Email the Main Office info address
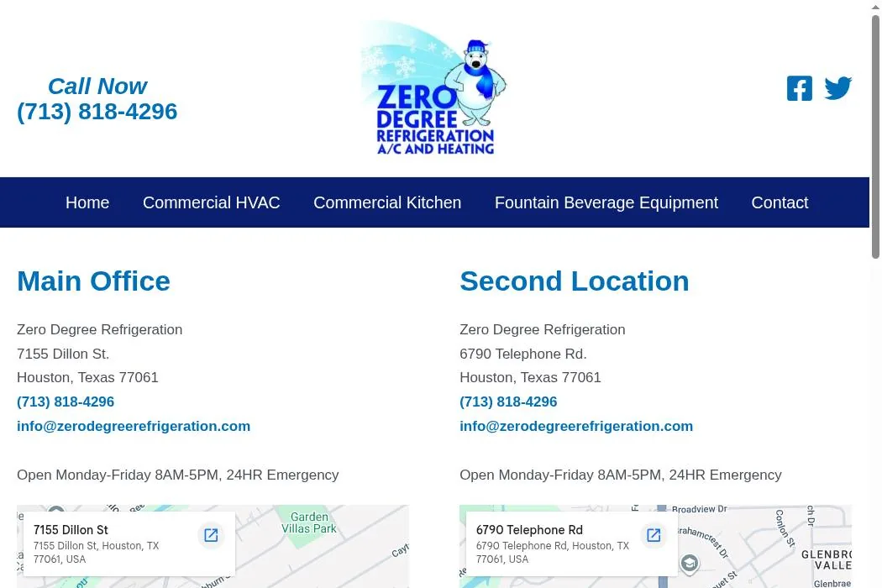This screenshot has height=588, width=882. coord(134,426)
